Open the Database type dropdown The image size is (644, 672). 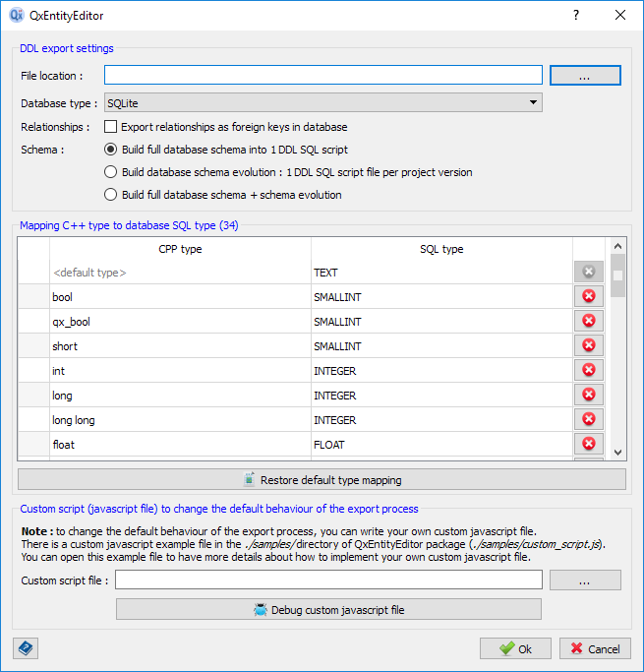[323, 102]
